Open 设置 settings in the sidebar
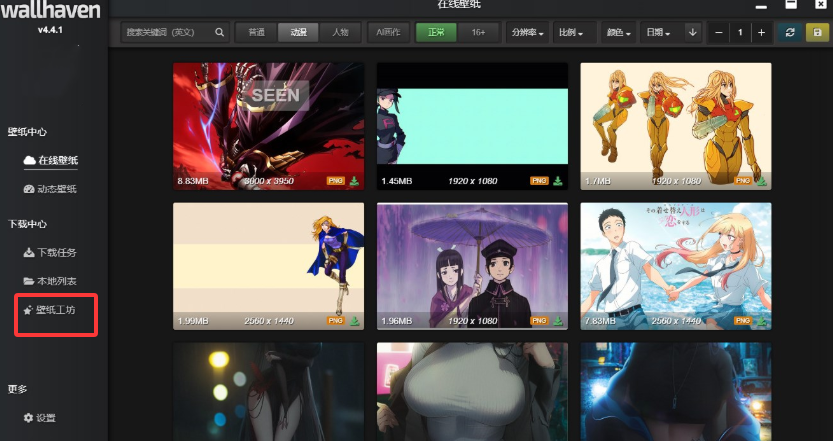Image resolution: width=833 pixels, height=441 pixels. click(x=45, y=418)
